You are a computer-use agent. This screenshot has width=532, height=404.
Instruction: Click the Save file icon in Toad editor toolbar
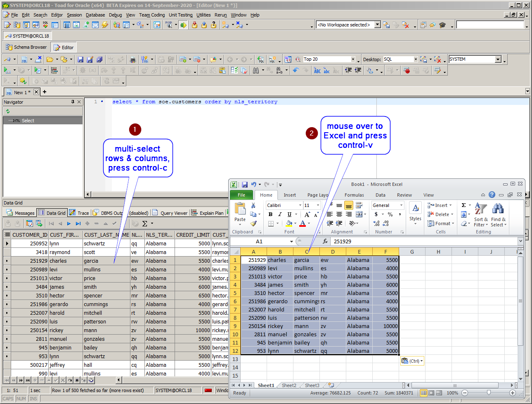80,59
